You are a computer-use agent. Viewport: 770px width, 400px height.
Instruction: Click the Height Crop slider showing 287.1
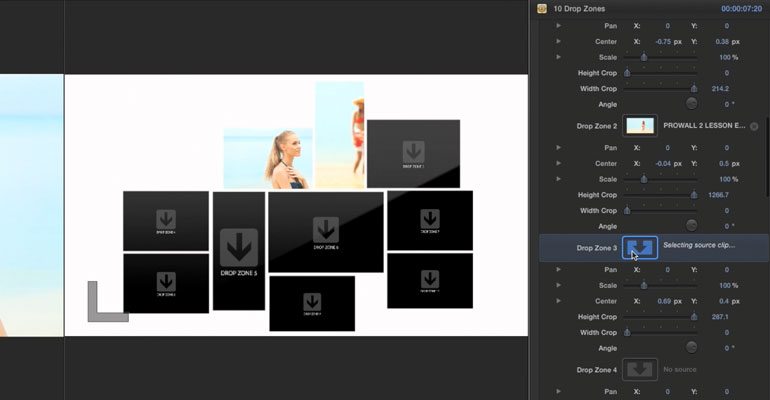[660, 317]
